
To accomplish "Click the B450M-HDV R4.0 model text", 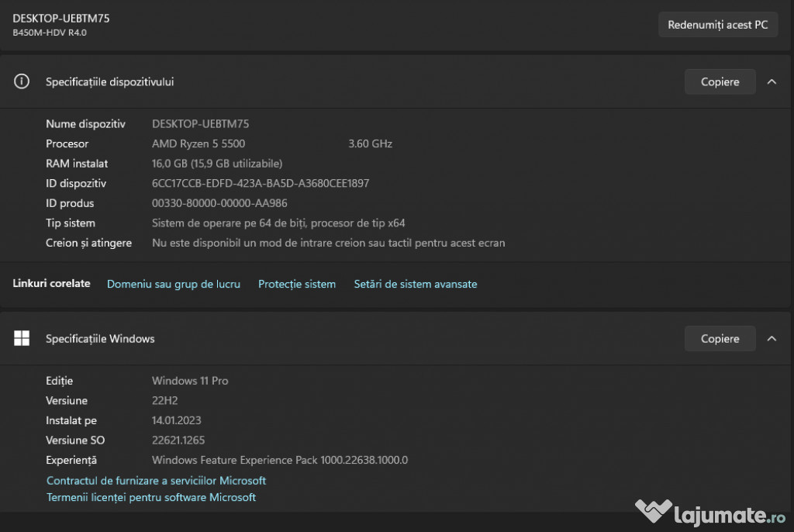I will pos(50,33).
